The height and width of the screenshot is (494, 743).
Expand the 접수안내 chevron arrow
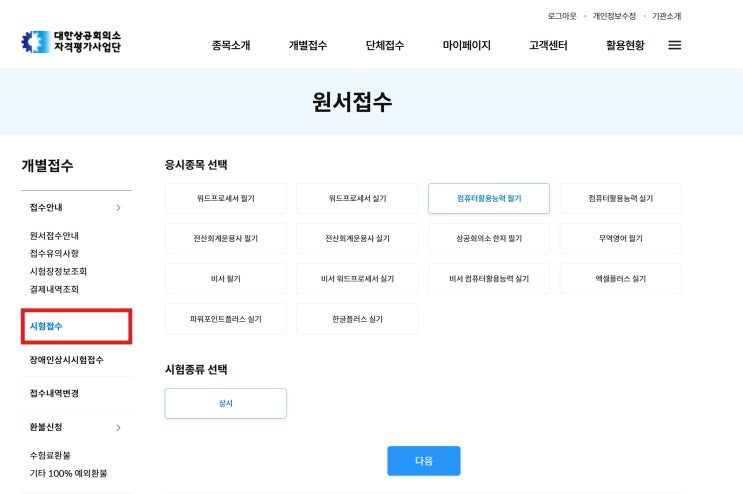[x=118, y=207]
